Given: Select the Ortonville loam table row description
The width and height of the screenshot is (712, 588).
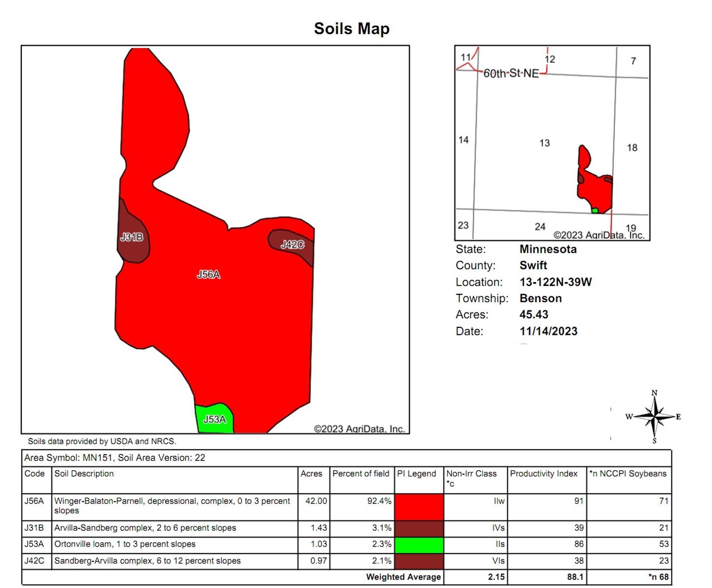Looking at the screenshot, I should tap(125, 544).
